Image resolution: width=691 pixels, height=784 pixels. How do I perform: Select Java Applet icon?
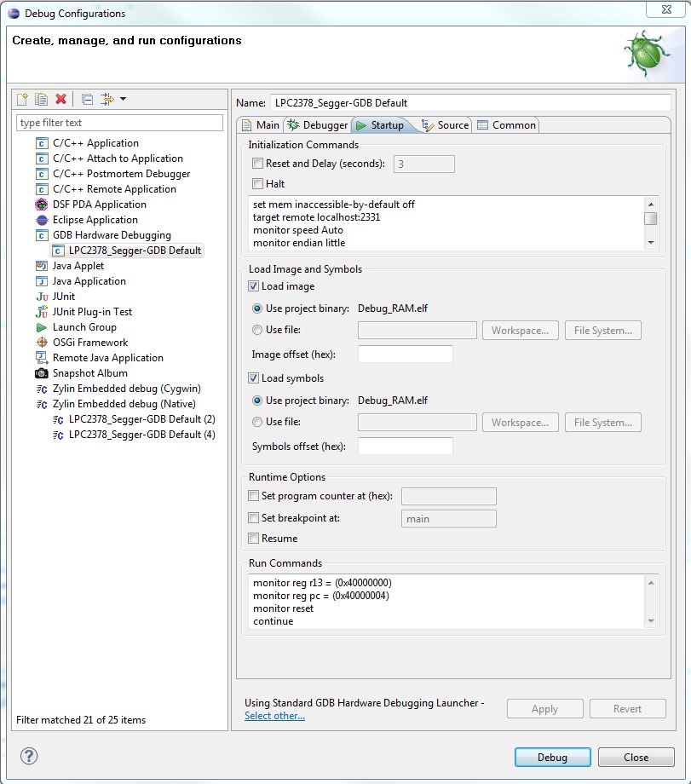pos(42,266)
